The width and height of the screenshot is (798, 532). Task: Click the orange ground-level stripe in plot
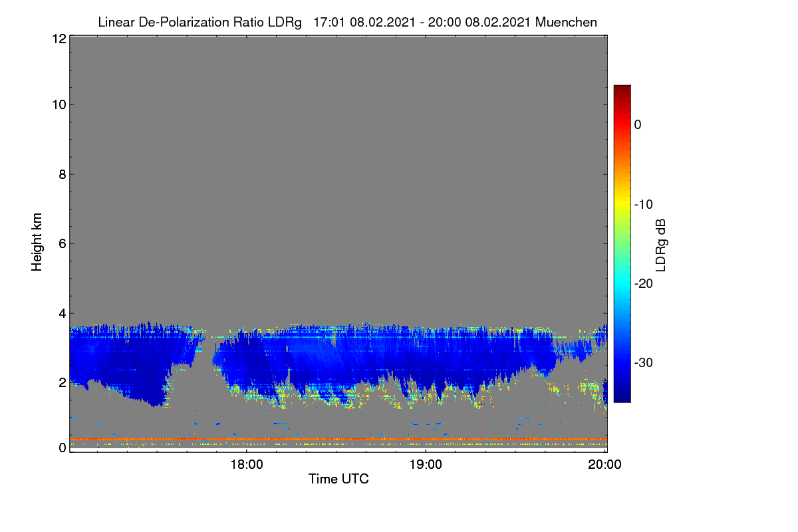[338, 439]
